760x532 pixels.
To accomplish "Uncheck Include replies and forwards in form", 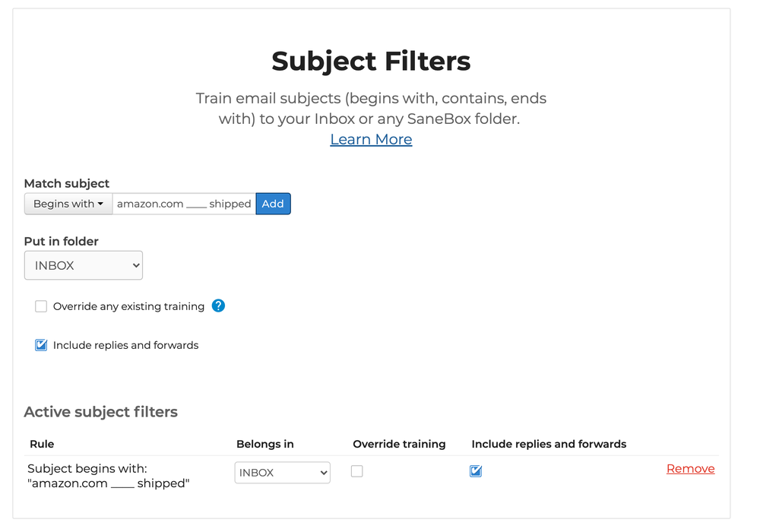I will click(41, 345).
